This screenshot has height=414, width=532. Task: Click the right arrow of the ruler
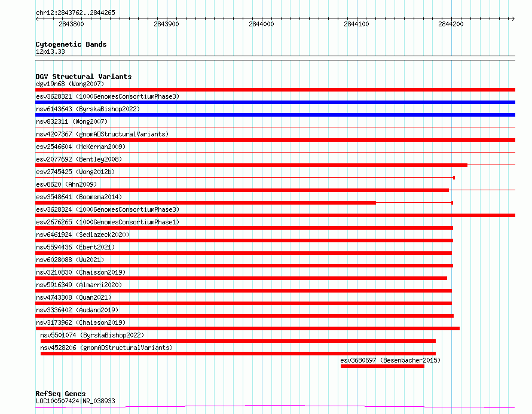point(513,19)
